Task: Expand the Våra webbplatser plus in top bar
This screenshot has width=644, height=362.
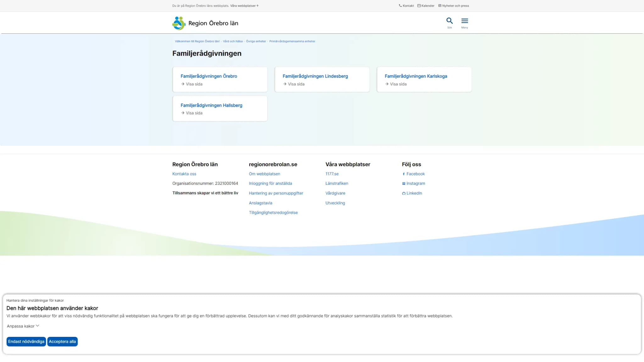Action: 258,6
